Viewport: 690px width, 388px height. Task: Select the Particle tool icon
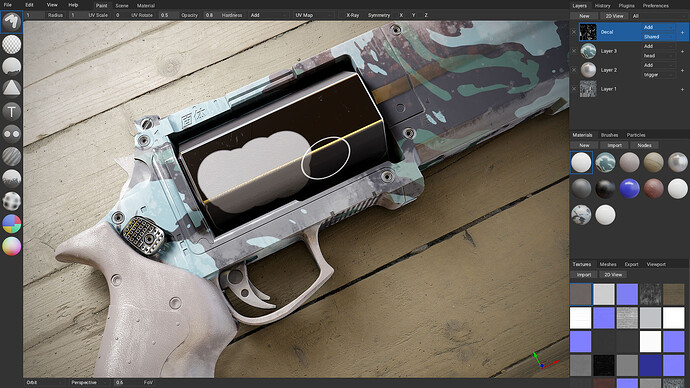coord(11,179)
